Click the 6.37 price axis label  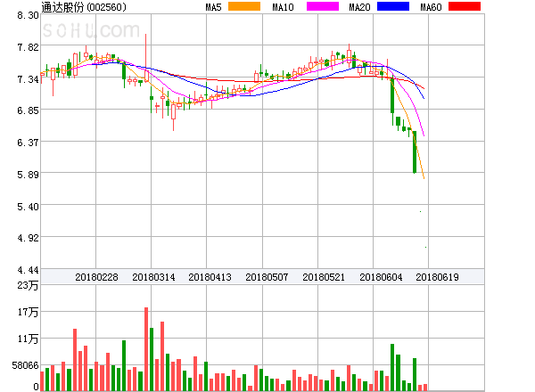pyautogui.click(x=28, y=143)
